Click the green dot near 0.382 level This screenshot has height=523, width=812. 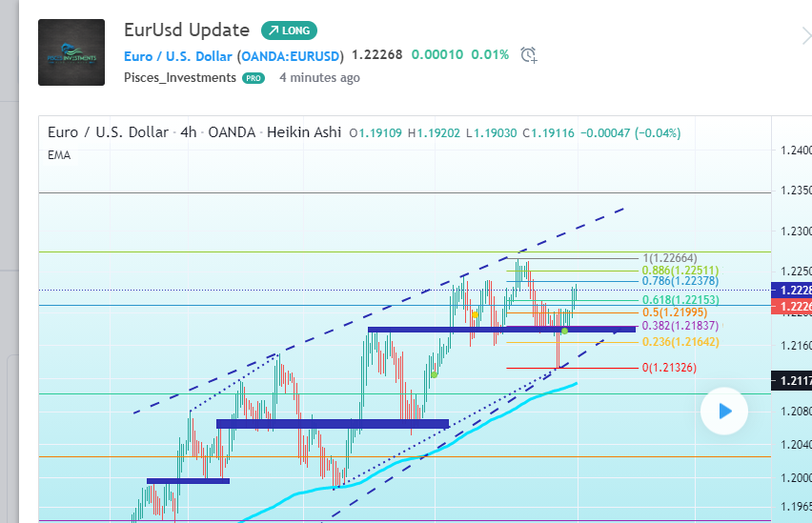tap(564, 332)
